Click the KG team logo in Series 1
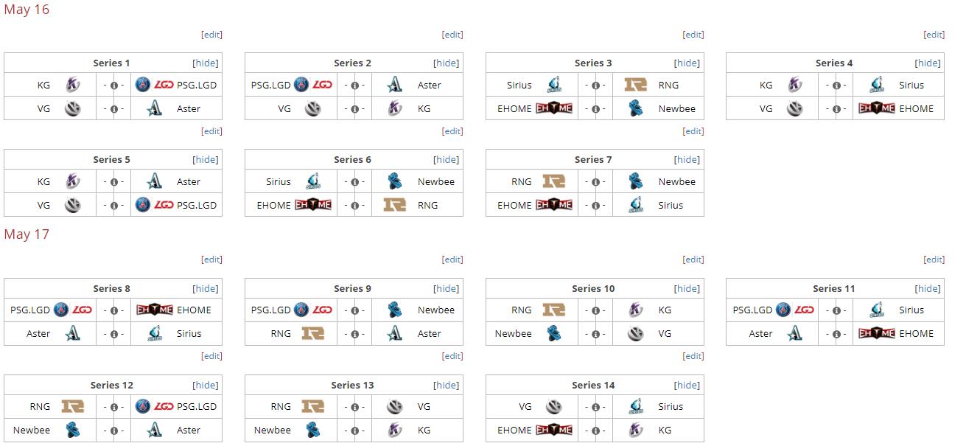Image resolution: width=980 pixels, height=446 pixels. 73,85
